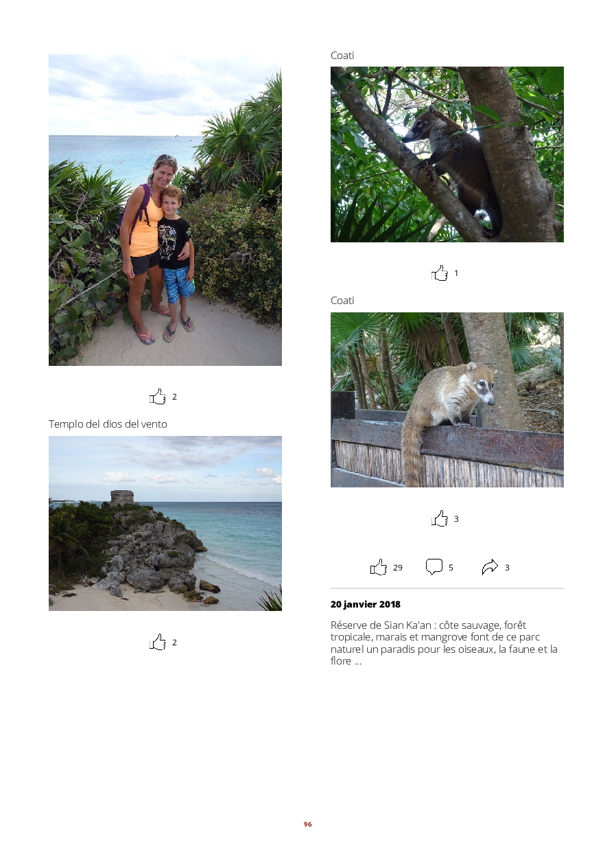Open the woman and boy beach photo
Image resolution: width=616 pixels, height=843 pixels.
[x=165, y=210]
